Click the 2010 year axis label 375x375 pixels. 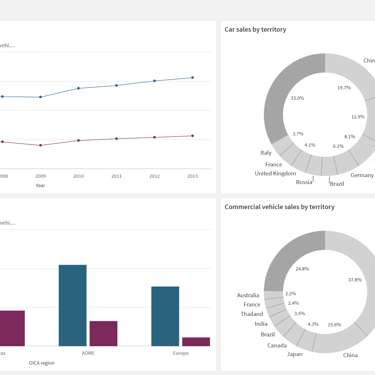tap(78, 176)
